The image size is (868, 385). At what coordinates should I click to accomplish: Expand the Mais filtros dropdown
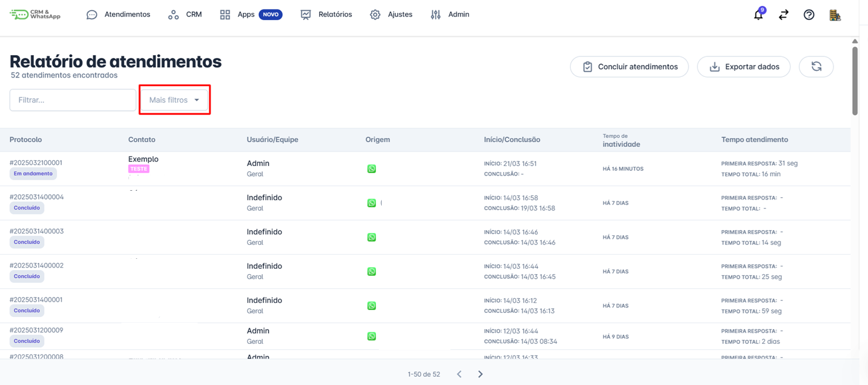click(x=174, y=100)
